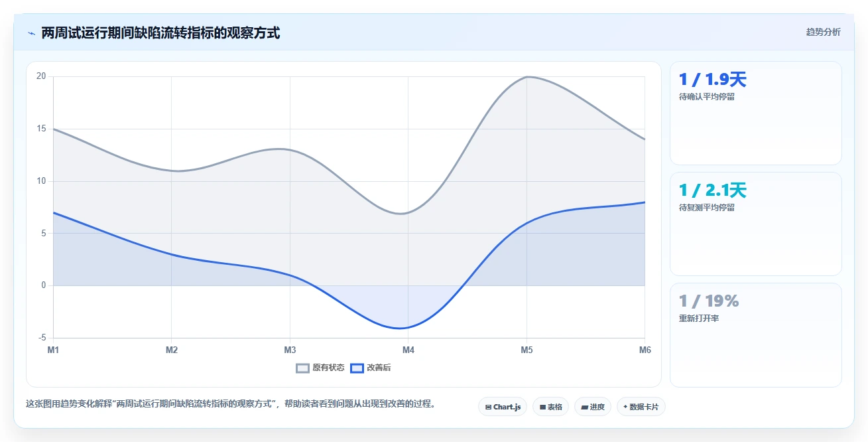
Task: Click the M2 x-axis label
Action: (171, 349)
